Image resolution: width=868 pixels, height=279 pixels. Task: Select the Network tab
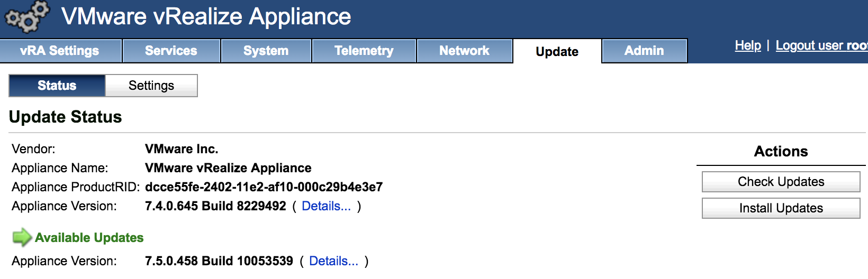coord(464,51)
